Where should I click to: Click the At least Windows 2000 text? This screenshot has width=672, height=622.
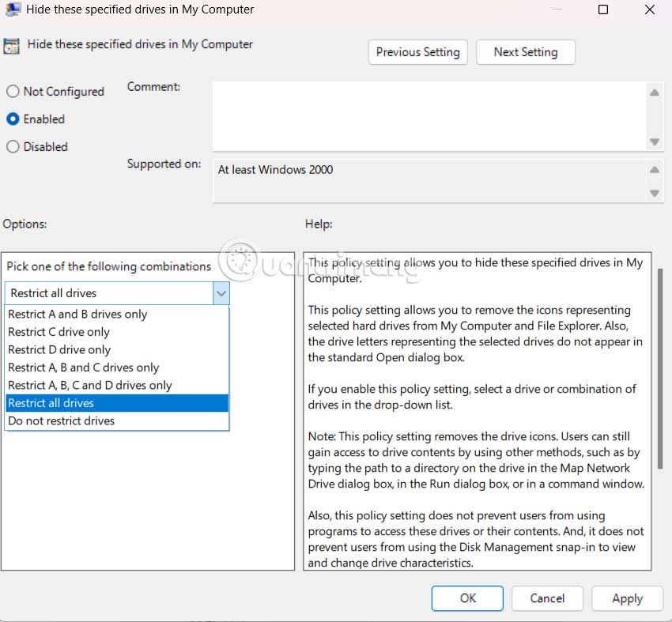click(x=275, y=170)
